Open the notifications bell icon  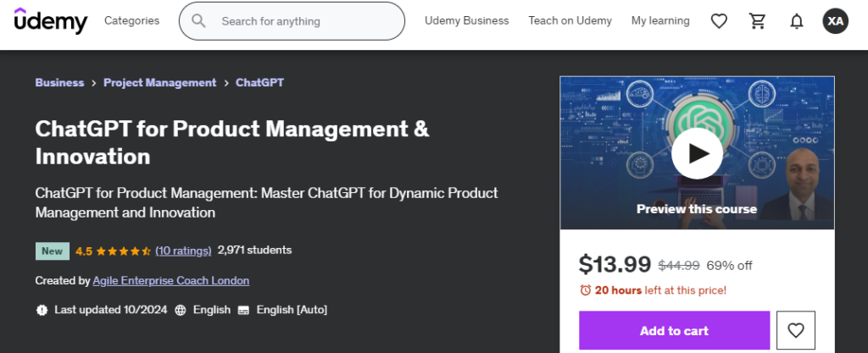(x=797, y=21)
